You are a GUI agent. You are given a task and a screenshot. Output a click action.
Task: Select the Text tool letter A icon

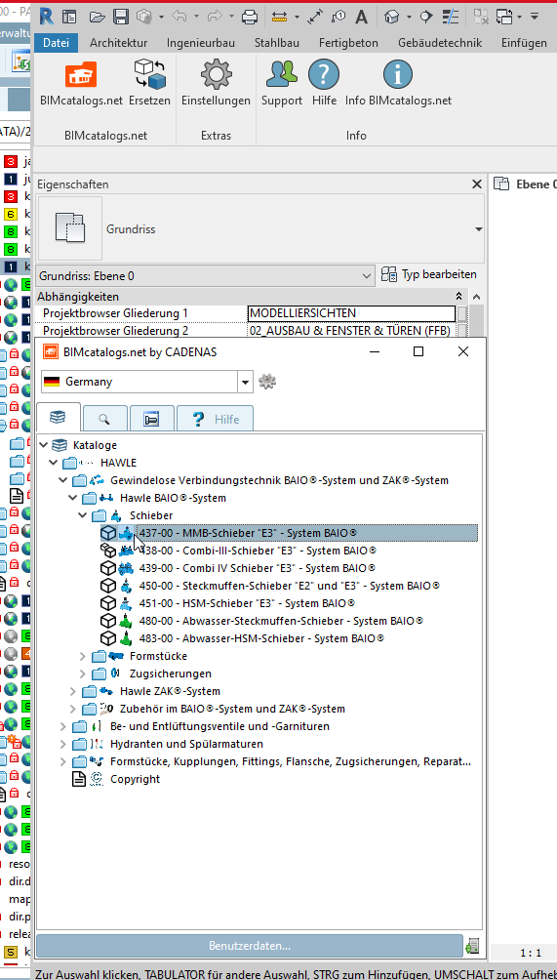(362, 17)
